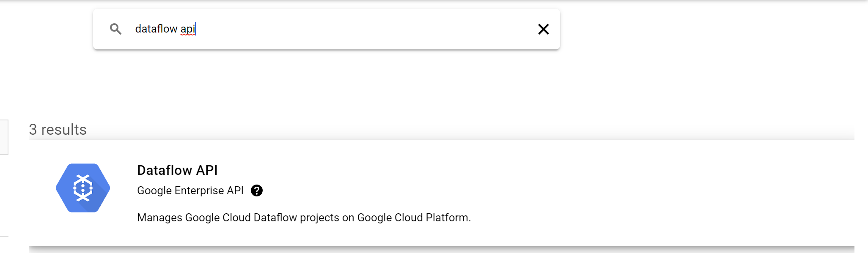The width and height of the screenshot is (868, 253).
Task: Click the collapsed left side panel edge
Action: coord(4,137)
